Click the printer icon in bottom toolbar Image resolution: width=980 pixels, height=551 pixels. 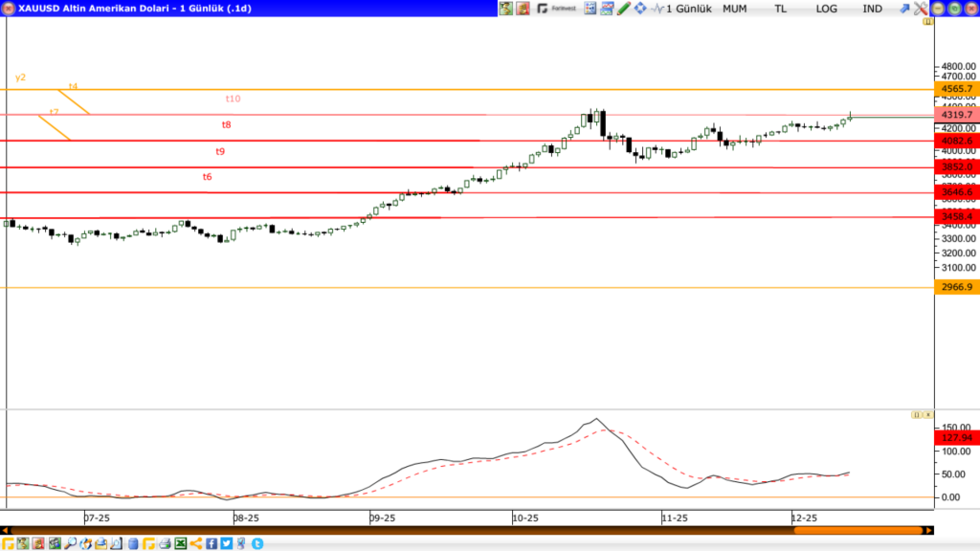point(164,543)
